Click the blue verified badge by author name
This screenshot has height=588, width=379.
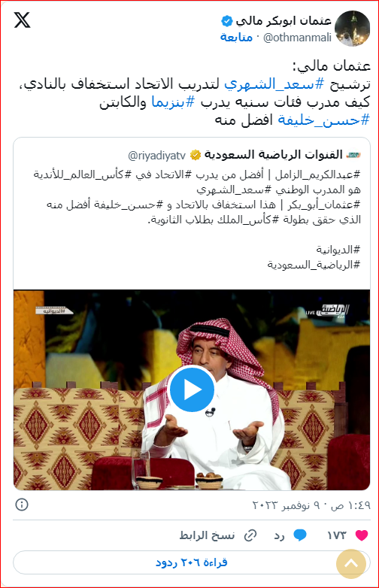tap(227, 21)
